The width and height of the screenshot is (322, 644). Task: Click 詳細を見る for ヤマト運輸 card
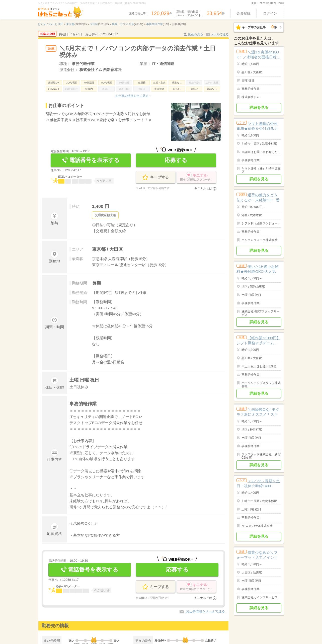click(x=259, y=179)
